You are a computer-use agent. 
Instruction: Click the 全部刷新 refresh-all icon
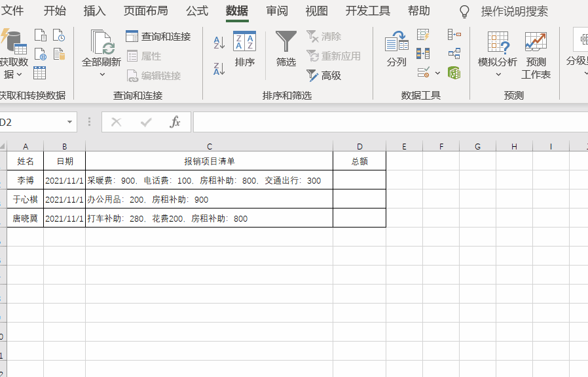(101, 42)
